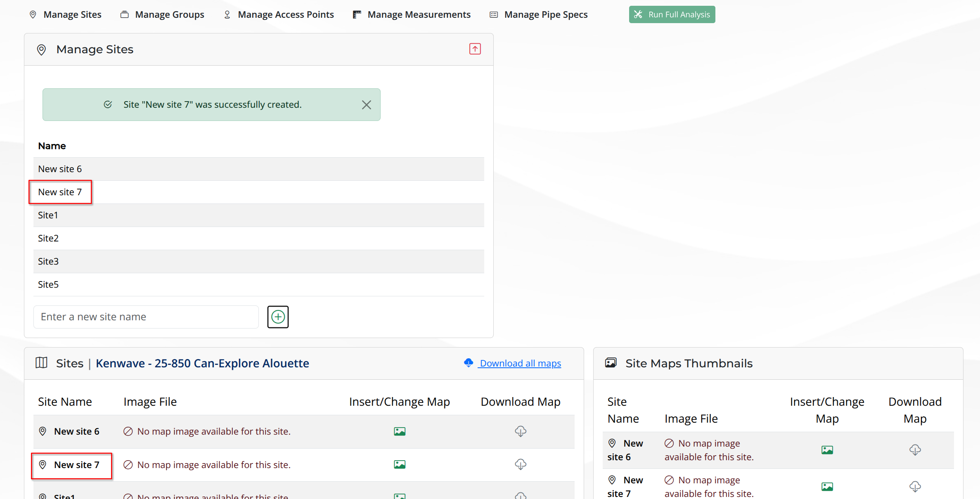The image size is (980, 499).
Task: Click New site 6 name in Thumbnails panel
Action: pyautogui.click(x=625, y=450)
